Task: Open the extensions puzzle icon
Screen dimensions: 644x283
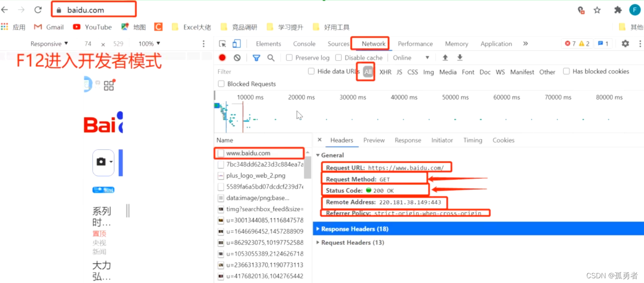Action: [618, 10]
